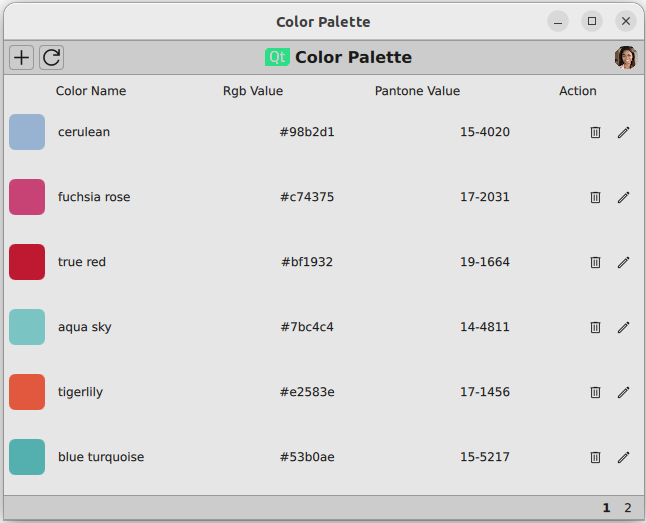Screen dimensions: 646x523
Task: Delete the cerulean color entry
Action: coord(595,132)
